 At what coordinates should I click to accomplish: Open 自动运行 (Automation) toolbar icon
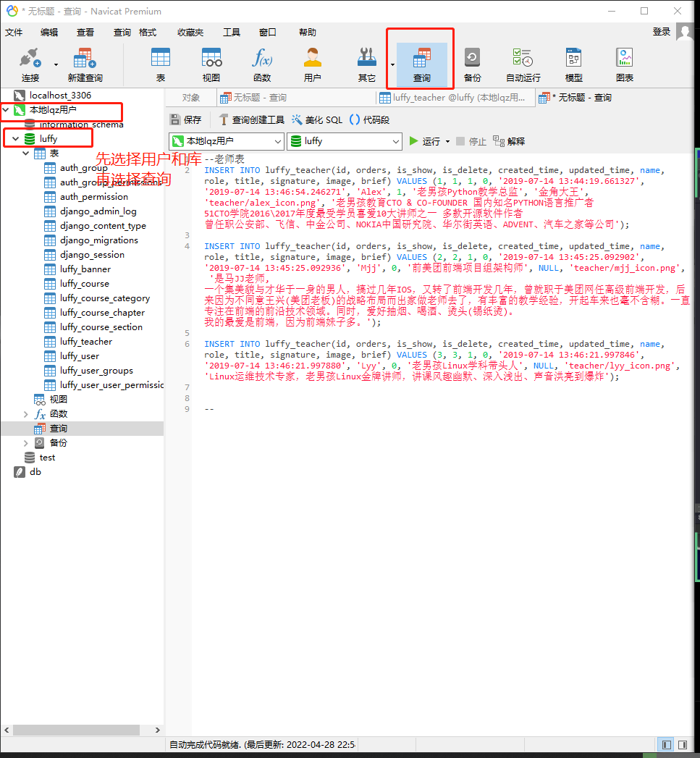coord(523,64)
